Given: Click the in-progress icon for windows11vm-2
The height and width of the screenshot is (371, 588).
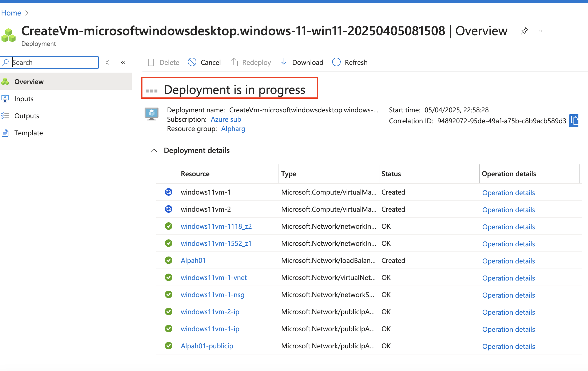Looking at the screenshot, I should 169,209.
